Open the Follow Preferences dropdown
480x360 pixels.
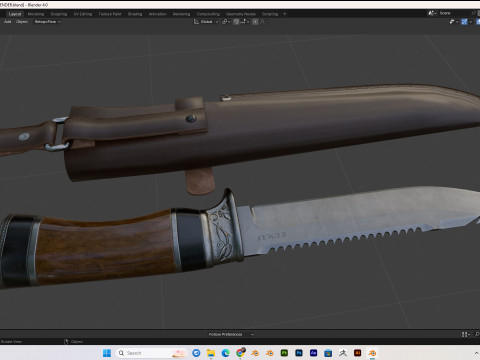click(231, 334)
